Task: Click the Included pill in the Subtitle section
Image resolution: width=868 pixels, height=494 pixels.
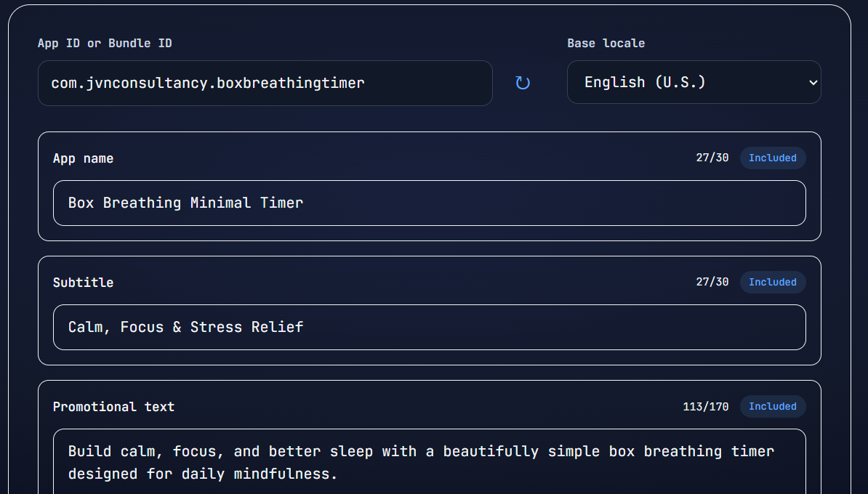Action: (772, 282)
